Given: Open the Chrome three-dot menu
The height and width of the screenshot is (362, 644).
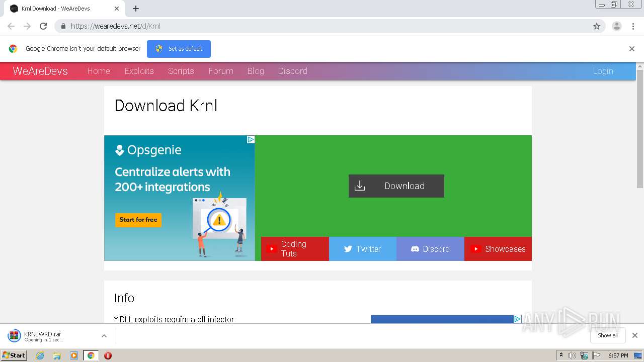Looking at the screenshot, I should (x=633, y=26).
